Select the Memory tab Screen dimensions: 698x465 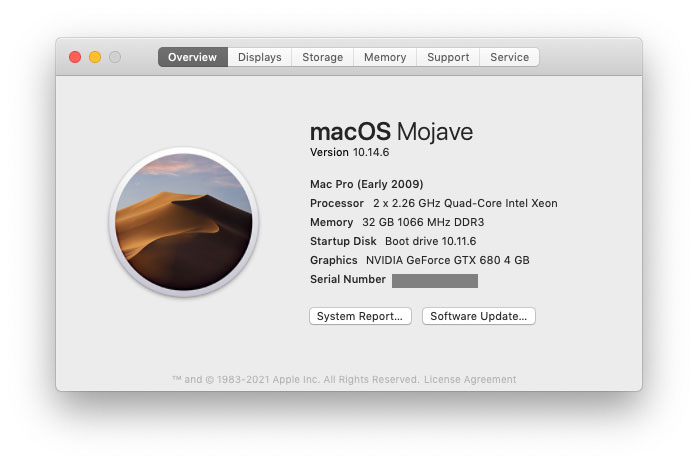[385, 57]
